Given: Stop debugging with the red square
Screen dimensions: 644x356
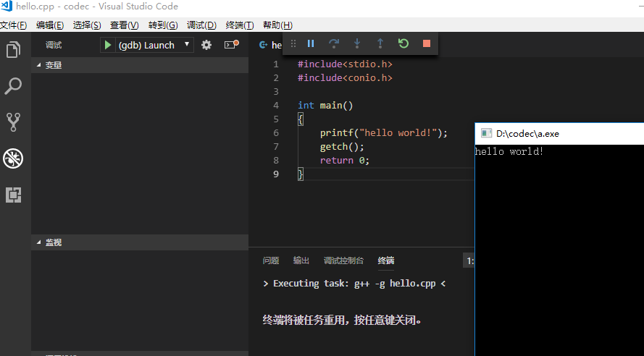Looking at the screenshot, I should (x=427, y=43).
